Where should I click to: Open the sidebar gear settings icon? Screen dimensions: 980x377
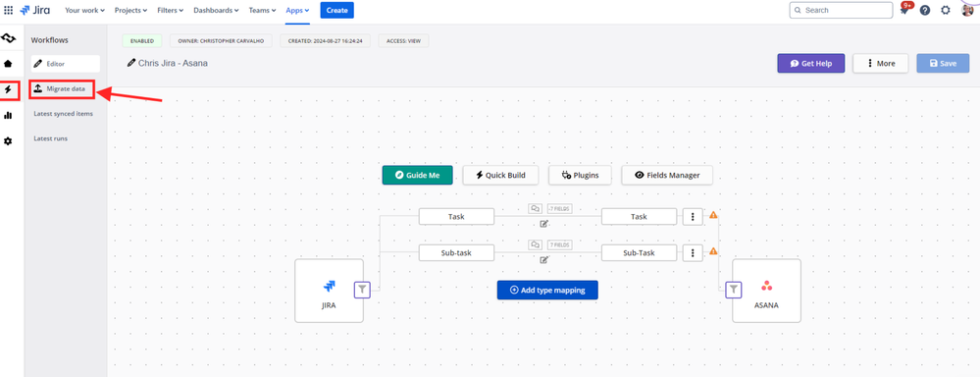[8, 141]
